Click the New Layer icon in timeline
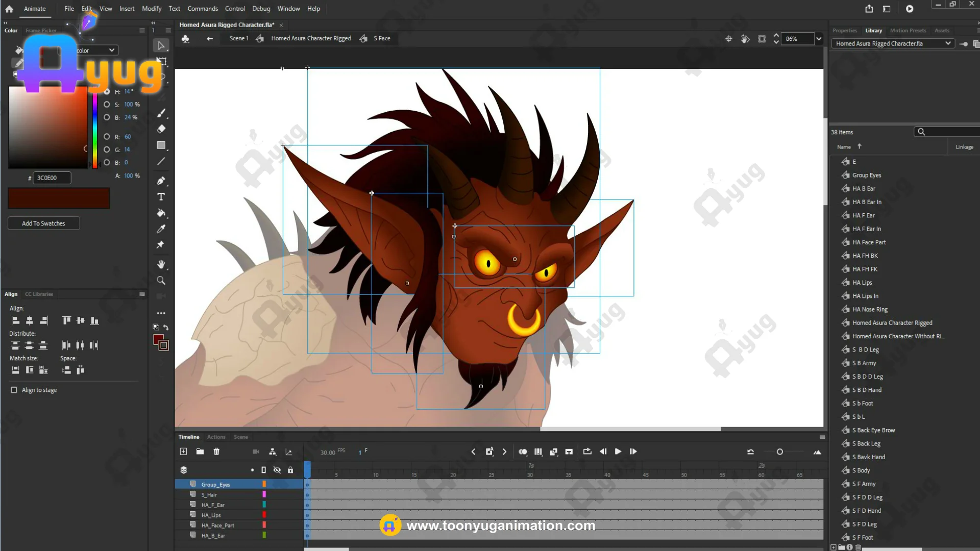Image resolution: width=980 pixels, height=551 pixels. tap(184, 452)
